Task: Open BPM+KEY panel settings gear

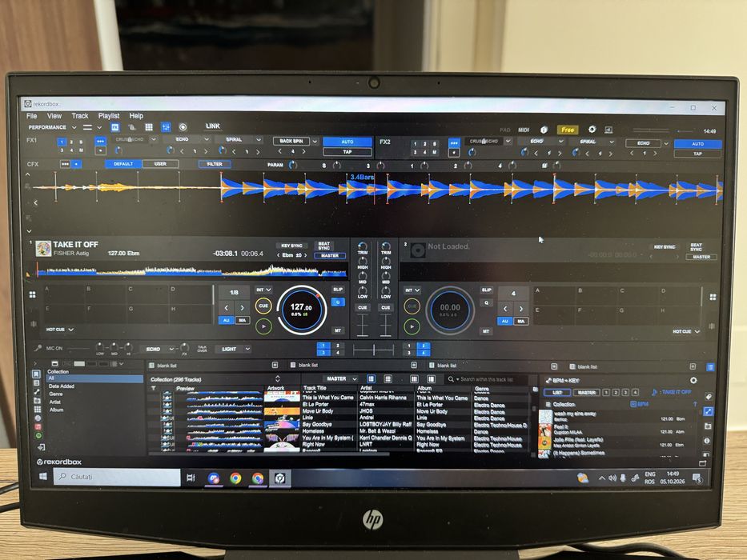Action: click(693, 380)
